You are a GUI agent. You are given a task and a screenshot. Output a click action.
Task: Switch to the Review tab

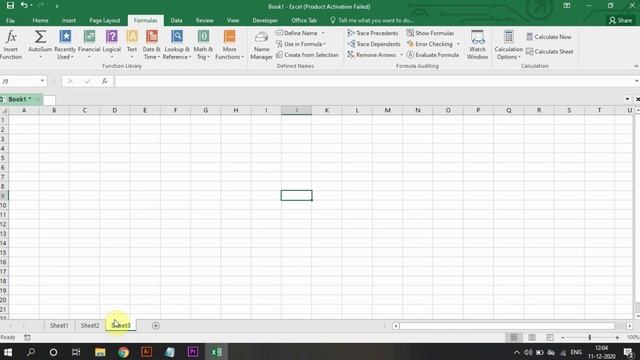click(x=204, y=20)
